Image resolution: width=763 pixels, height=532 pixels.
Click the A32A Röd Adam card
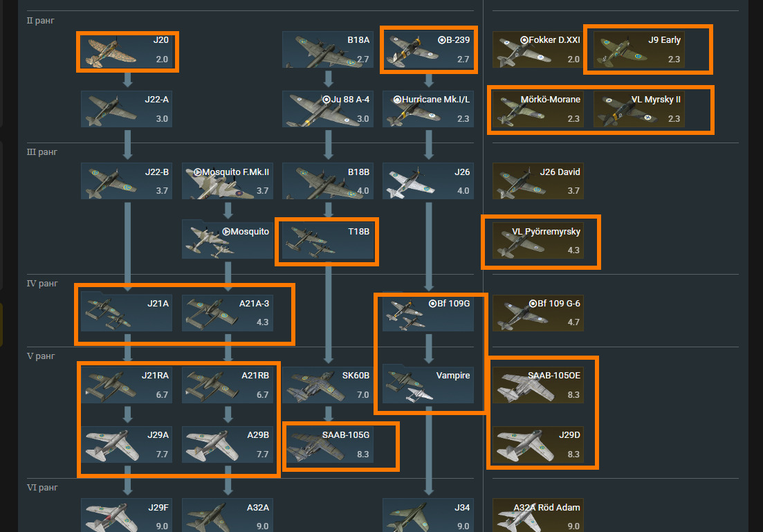(538, 515)
